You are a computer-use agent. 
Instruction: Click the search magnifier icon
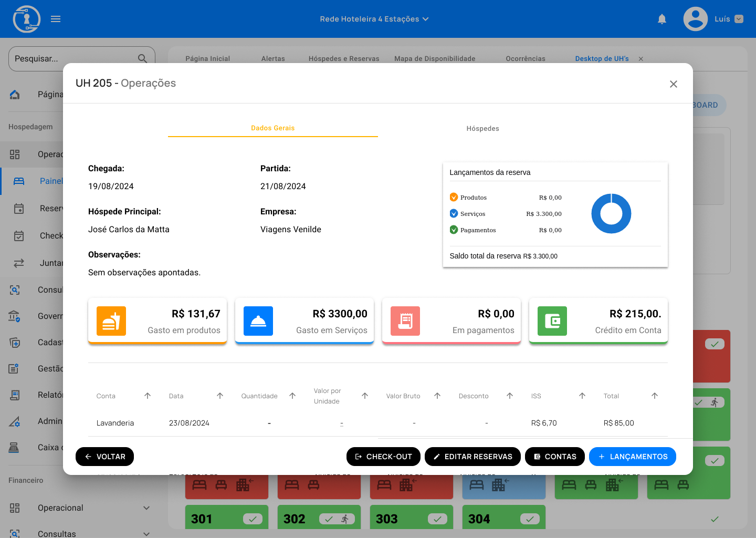(142, 59)
